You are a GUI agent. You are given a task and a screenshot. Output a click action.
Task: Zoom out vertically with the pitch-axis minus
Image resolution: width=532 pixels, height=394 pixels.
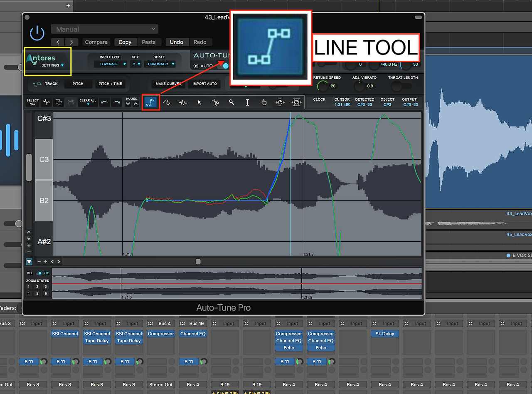29,252
